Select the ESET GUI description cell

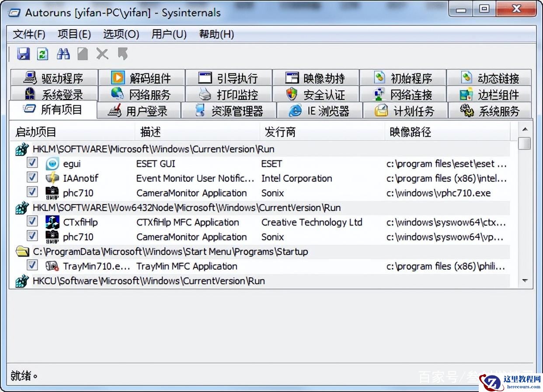[156, 164]
